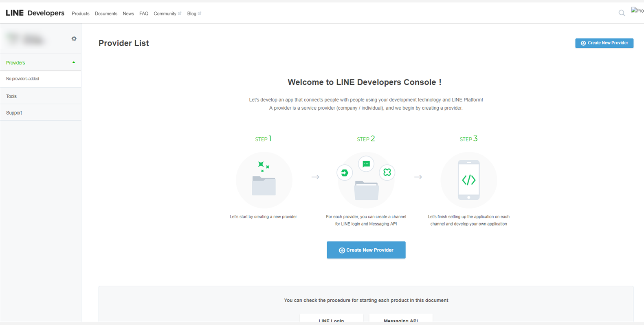The image size is (644, 325).
Task: Open the Messaging API document tab
Action: tap(401, 318)
